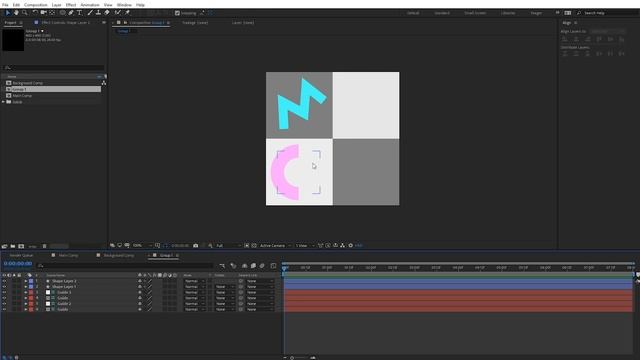640x360 pixels.
Task: Expand the Solids folder in Project panel
Action: tap(4, 102)
